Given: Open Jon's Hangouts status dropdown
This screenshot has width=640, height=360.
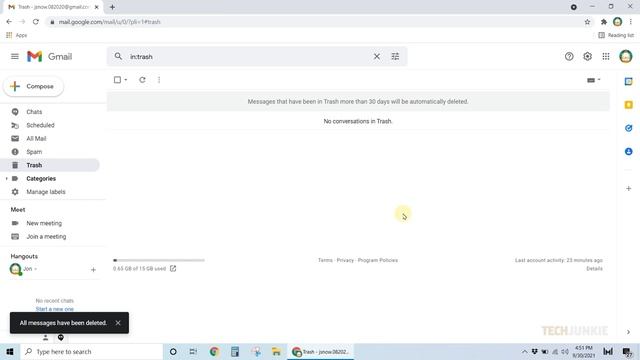Looking at the screenshot, I should pyautogui.click(x=30, y=269).
